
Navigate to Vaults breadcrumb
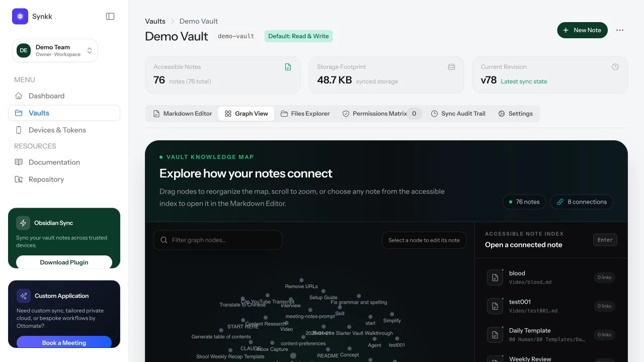(155, 21)
